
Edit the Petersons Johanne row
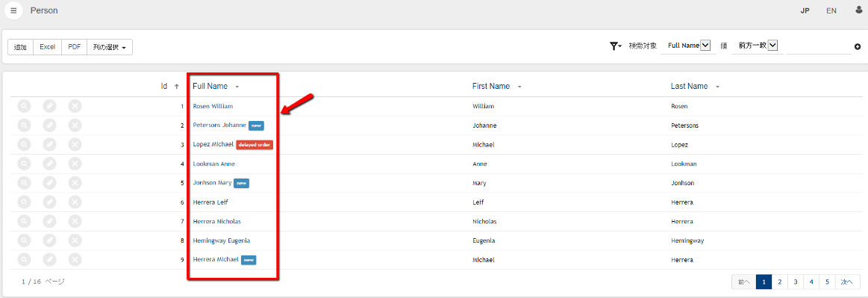[50, 125]
